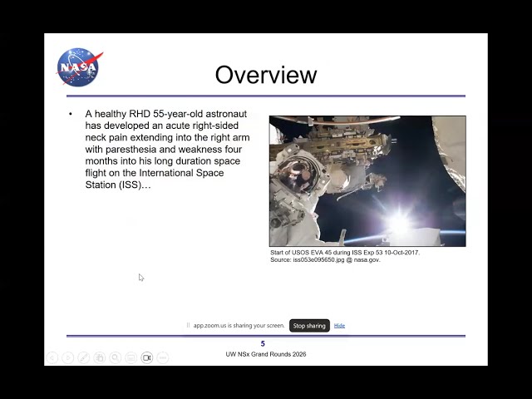
Task: Activate the zoom magnifier tool
Action: 116,357
